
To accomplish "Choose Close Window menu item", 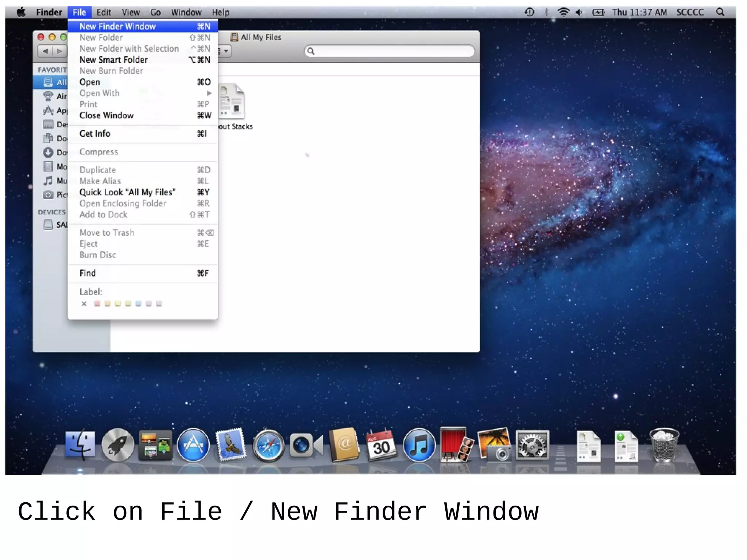I will tap(143, 115).
